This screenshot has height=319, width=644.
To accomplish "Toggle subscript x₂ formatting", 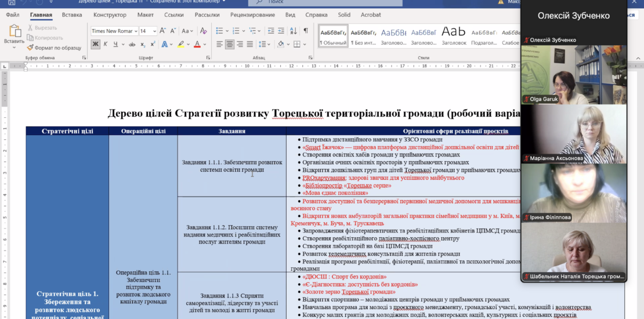I will (143, 44).
